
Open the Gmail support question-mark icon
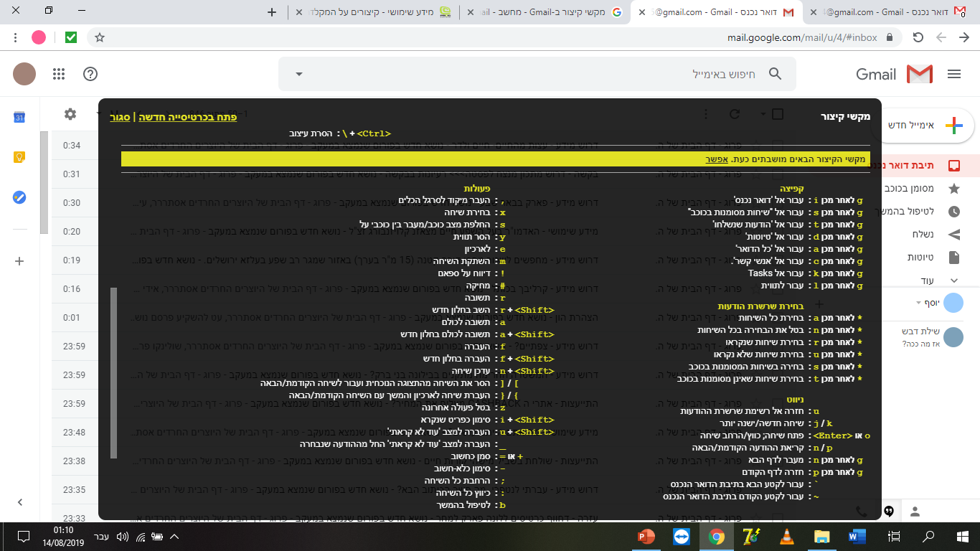point(90,74)
